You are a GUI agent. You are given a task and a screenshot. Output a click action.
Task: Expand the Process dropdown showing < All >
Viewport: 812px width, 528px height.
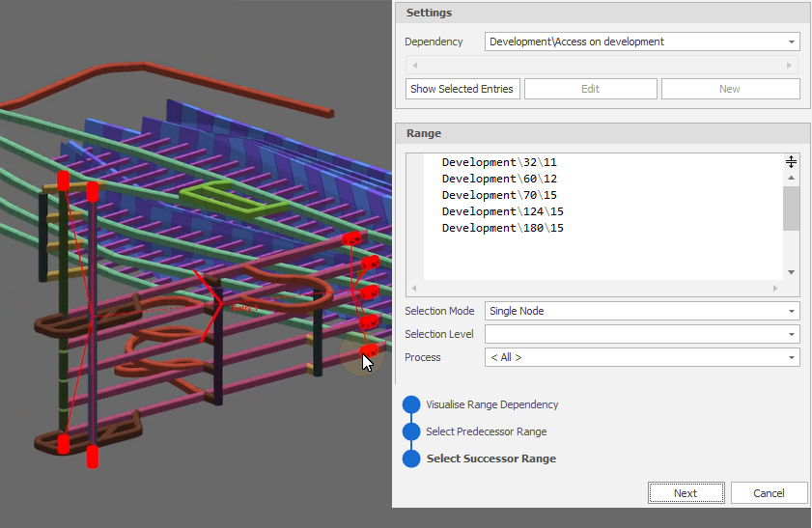[792, 358]
